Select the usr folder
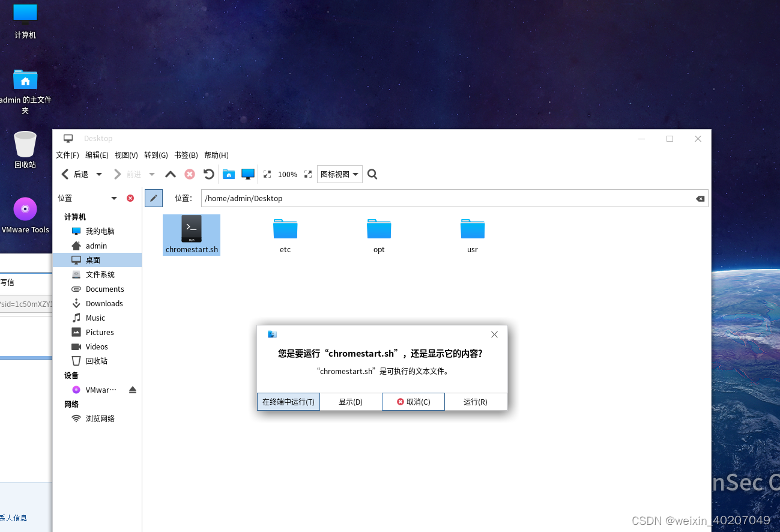The image size is (780, 532). (x=473, y=235)
